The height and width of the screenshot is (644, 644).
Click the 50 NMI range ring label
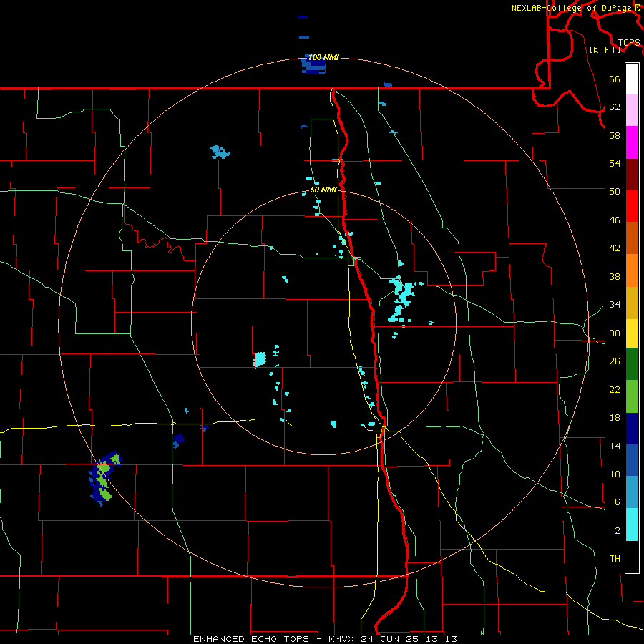[323, 190]
